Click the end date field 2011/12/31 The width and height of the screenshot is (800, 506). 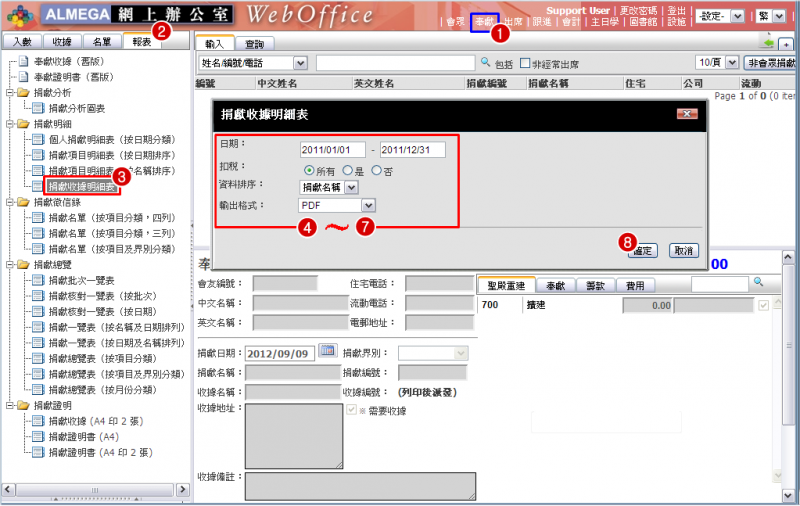pyautogui.click(x=413, y=150)
